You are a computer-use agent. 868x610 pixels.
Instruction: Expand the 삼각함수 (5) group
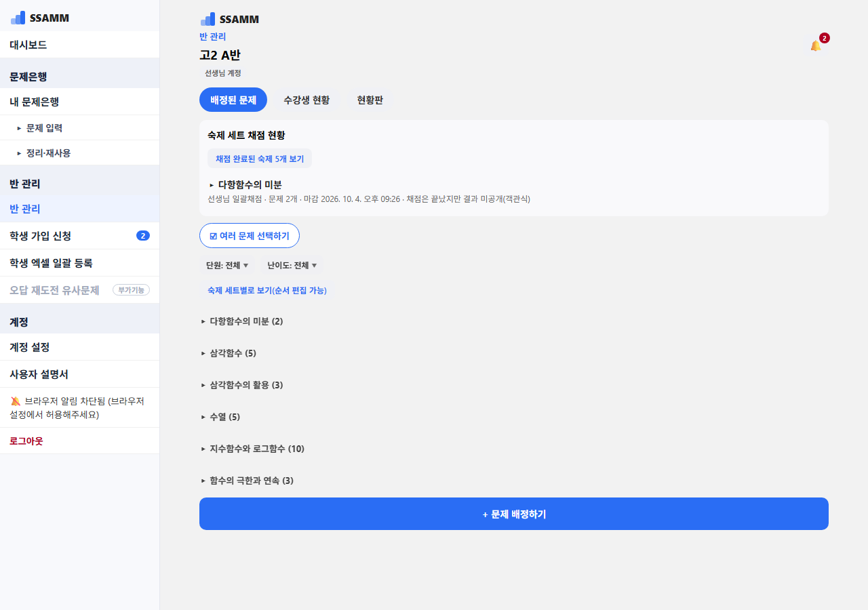tap(229, 353)
